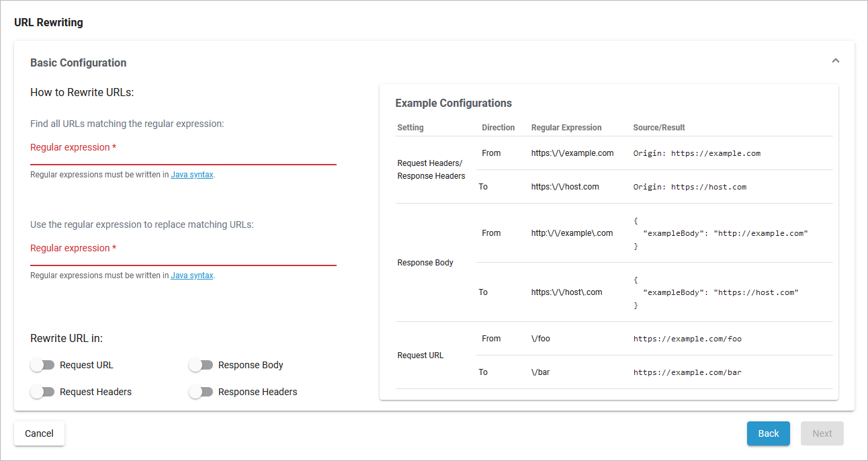Click the \/foo regular expression example cell
868x461 pixels.
point(540,339)
